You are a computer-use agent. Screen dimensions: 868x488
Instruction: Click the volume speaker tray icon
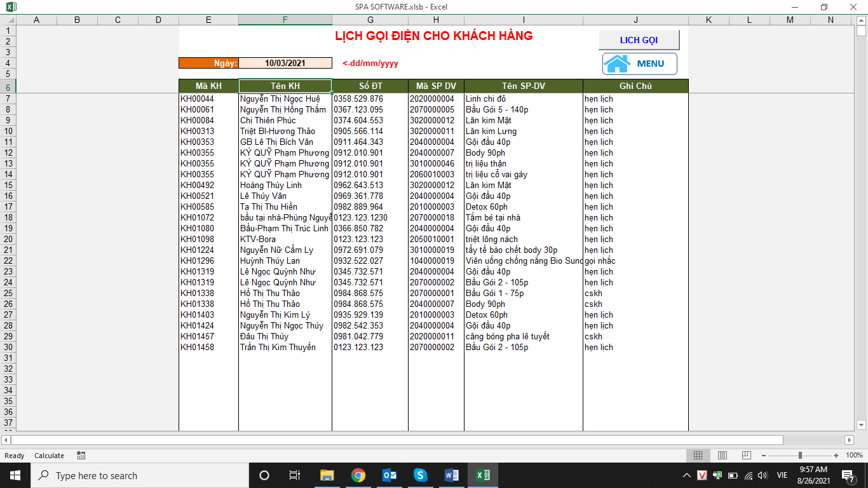pyautogui.click(x=763, y=475)
